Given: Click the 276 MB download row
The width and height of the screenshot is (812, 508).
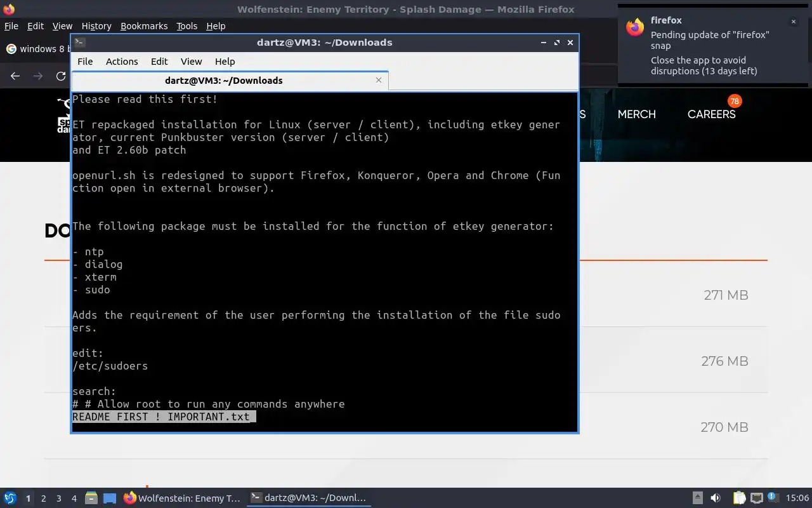Looking at the screenshot, I should coord(406,361).
